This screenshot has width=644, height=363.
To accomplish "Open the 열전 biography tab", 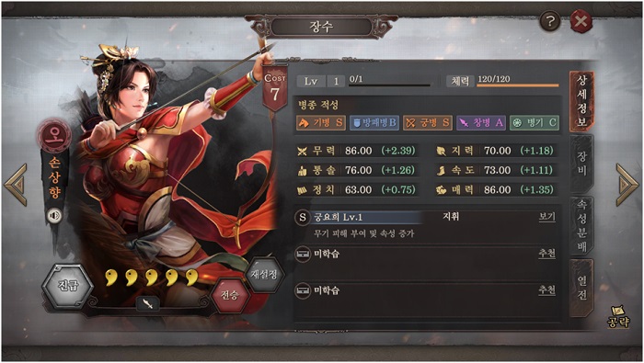I will (581, 288).
